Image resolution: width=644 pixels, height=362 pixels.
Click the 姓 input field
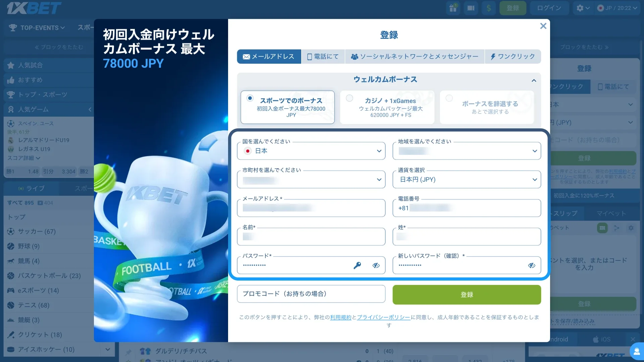tap(467, 237)
